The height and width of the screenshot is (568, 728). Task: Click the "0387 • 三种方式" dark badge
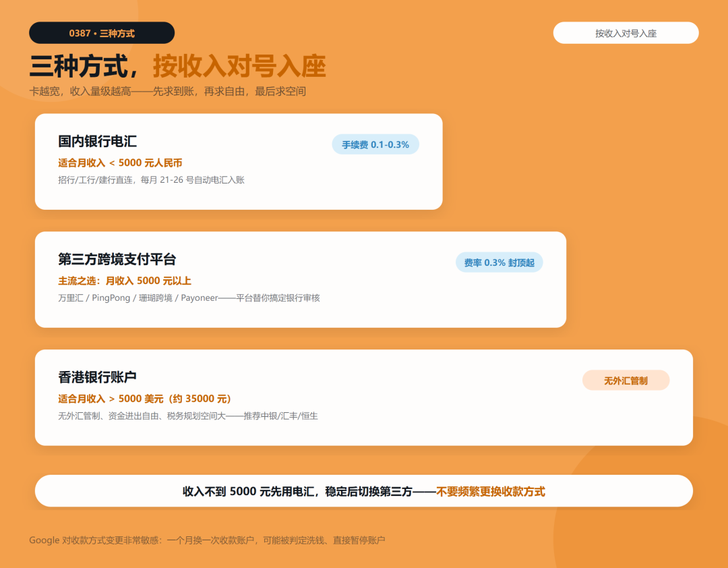click(102, 33)
